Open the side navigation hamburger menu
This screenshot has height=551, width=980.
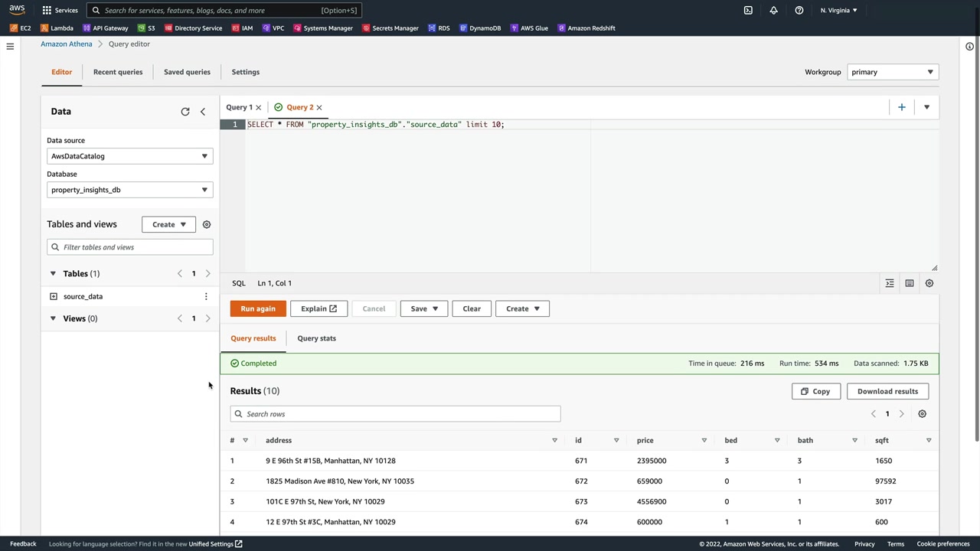(x=10, y=47)
